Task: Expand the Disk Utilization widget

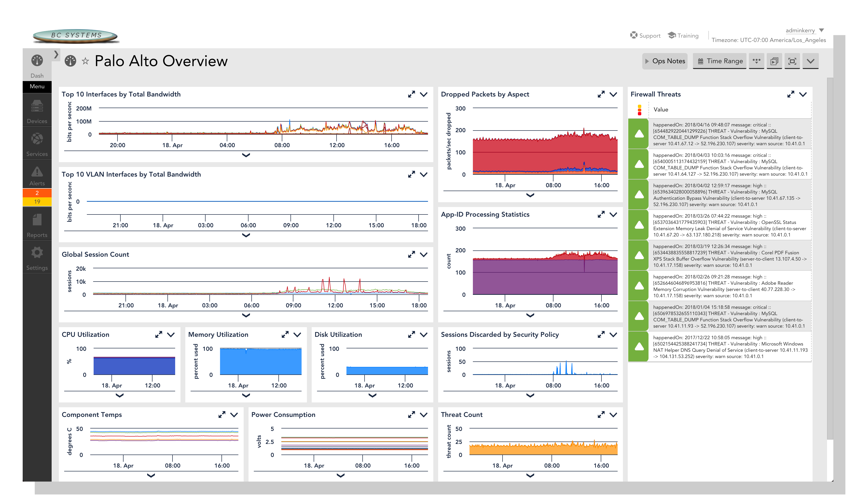Action: pos(411,335)
